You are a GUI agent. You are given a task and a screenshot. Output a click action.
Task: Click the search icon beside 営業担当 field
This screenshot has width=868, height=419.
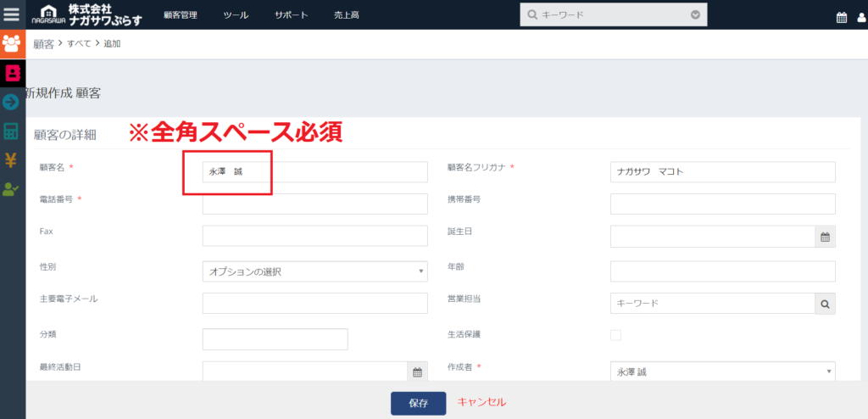pyautogui.click(x=825, y=303)
